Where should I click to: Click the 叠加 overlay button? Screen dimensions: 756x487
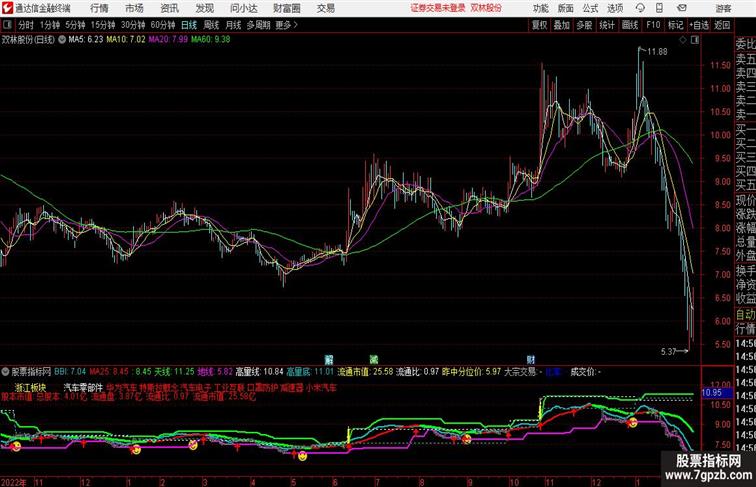[562, 25]
